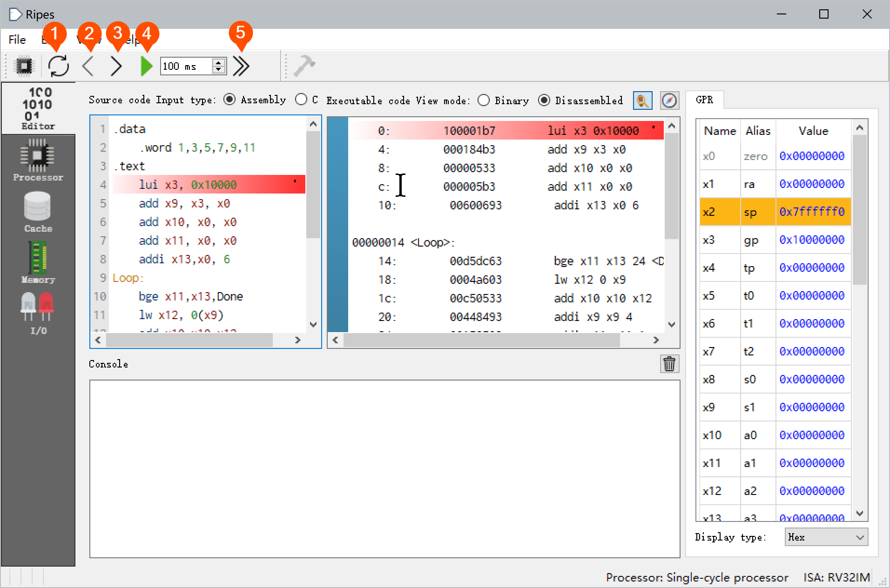Click disassembly row 'addi x13 x0 6'
Screen dimensions: 890x588
click(506, 205)
